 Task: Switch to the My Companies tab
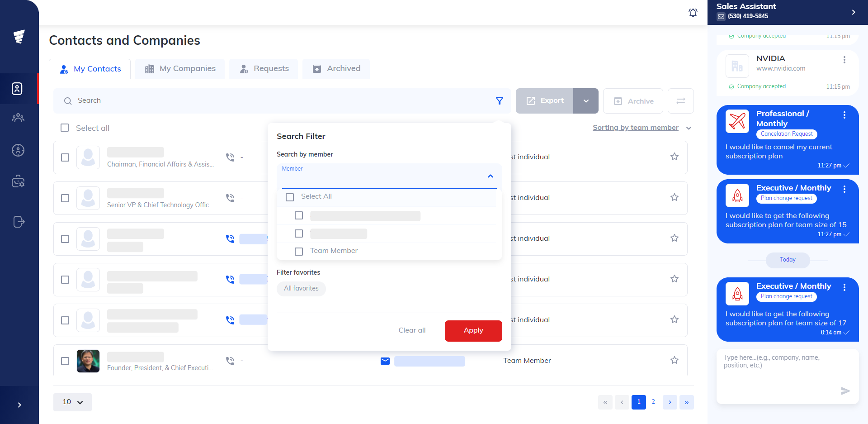point(179,68)
